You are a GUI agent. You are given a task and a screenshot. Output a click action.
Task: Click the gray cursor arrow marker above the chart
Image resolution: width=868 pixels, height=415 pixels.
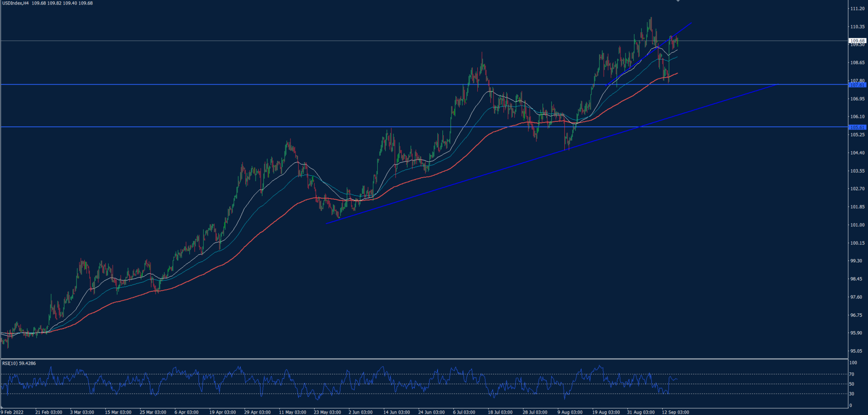[678, 1]
